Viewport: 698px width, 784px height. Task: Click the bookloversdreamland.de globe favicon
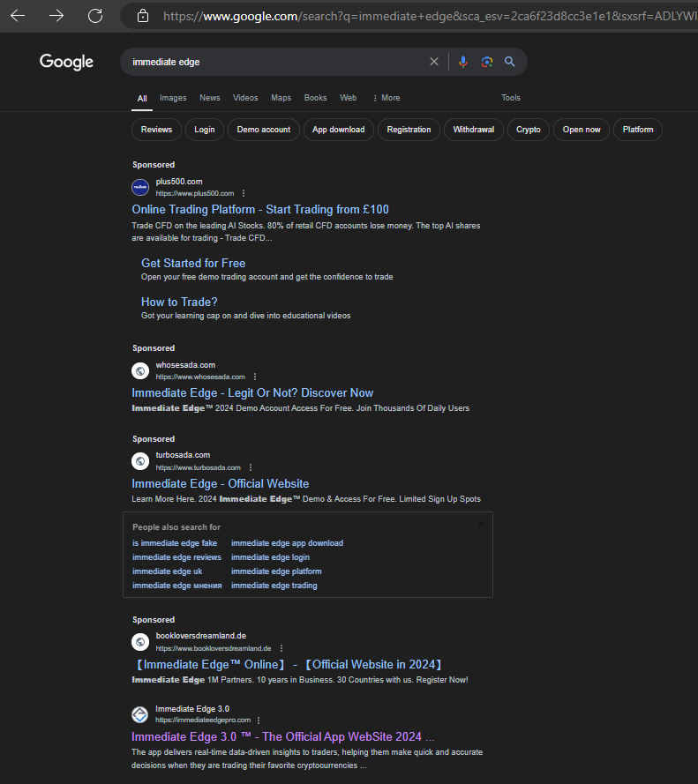(140, 642)
